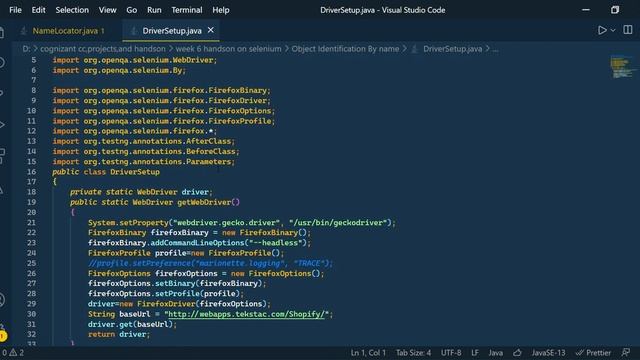
Task: Click on 'return driver;' statement
Action: [x=119, y=334]
